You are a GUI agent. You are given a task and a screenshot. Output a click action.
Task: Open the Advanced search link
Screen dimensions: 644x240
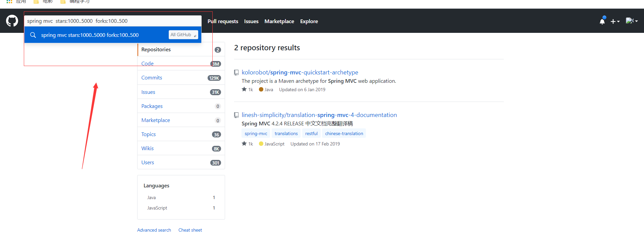click(x=154, y=230)
